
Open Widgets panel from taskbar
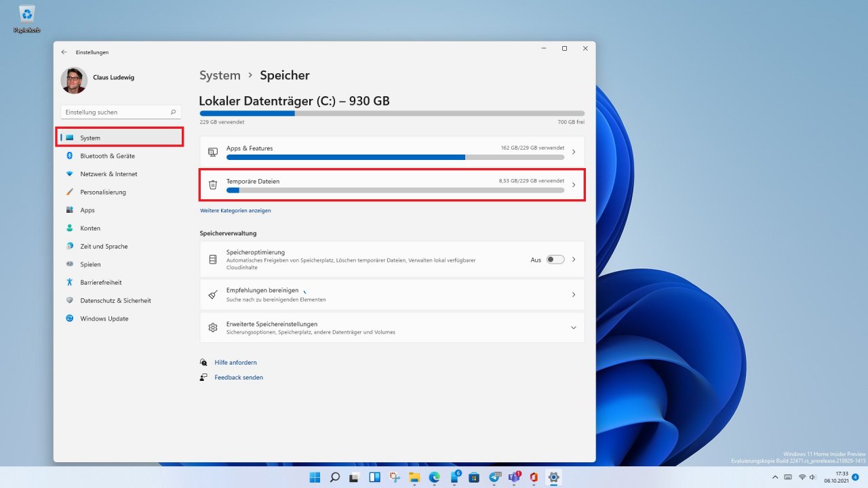click(x=375, y=477)
